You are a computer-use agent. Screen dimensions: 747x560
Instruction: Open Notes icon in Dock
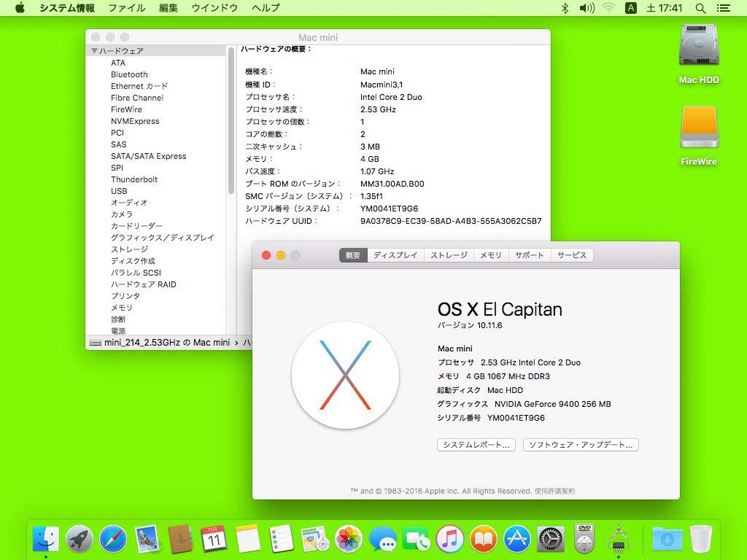[248, 539]
